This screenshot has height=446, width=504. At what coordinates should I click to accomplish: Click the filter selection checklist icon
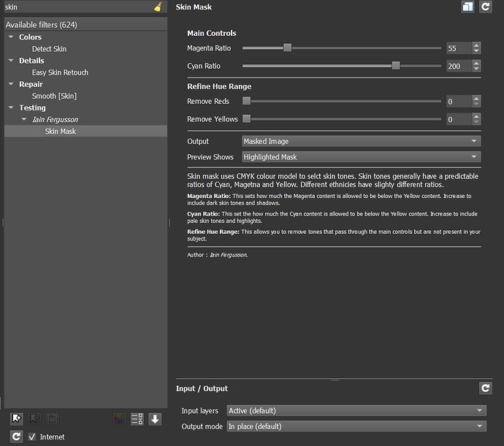tap(137, 419)
